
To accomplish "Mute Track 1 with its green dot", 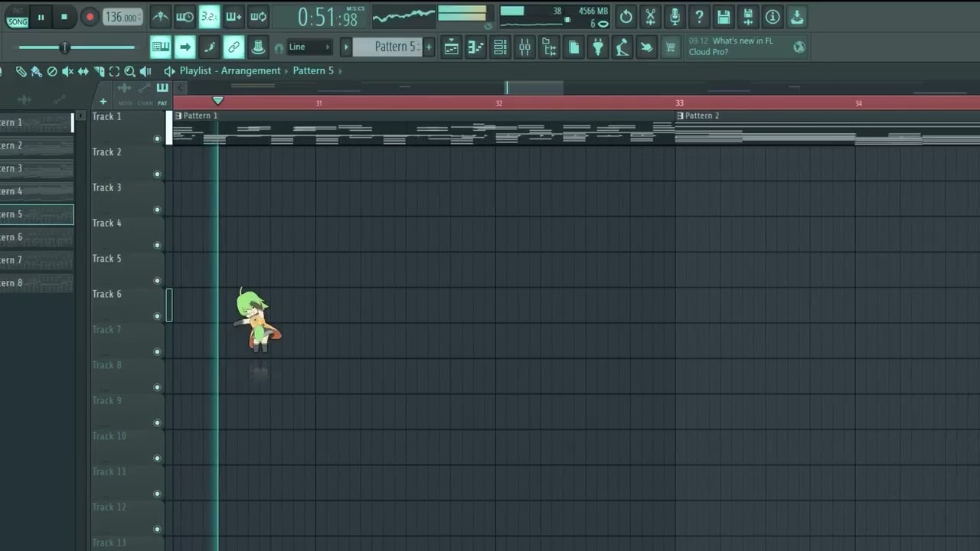I will 158,139.
